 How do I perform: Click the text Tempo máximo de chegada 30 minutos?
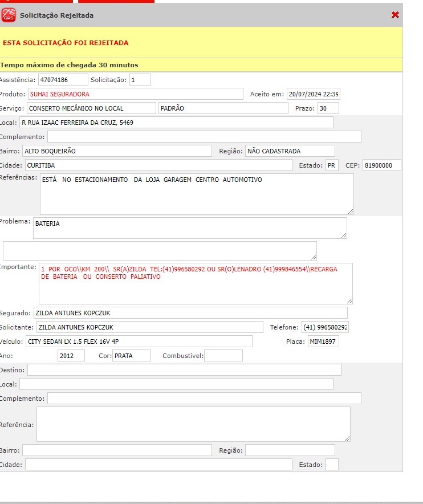tap(69, 65)
